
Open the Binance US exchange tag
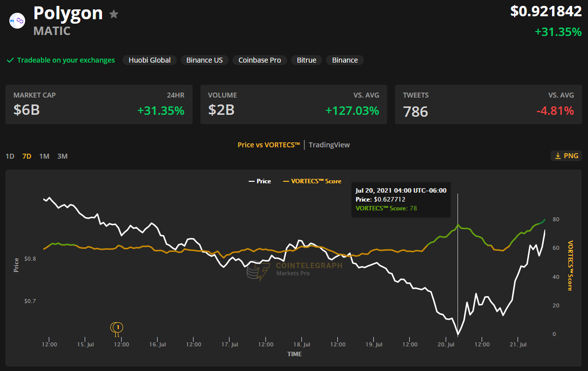[204, 60]
